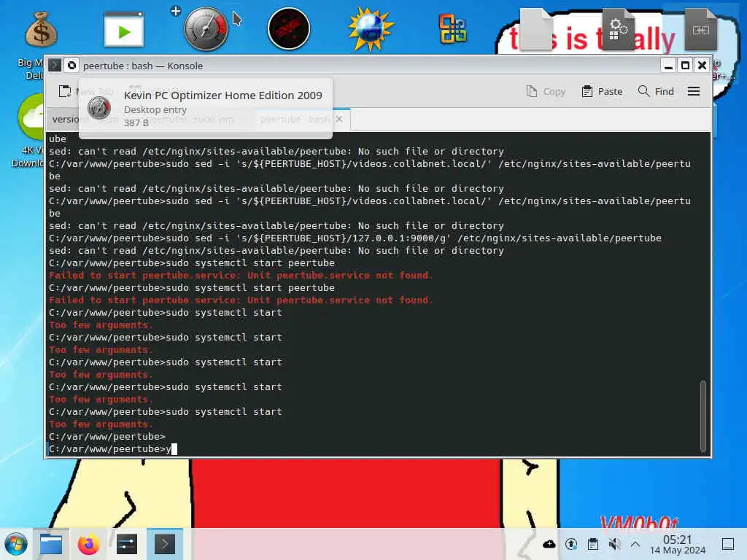Open the clipboard tray icon
747x560 pixels.
(x=593, y=544)
